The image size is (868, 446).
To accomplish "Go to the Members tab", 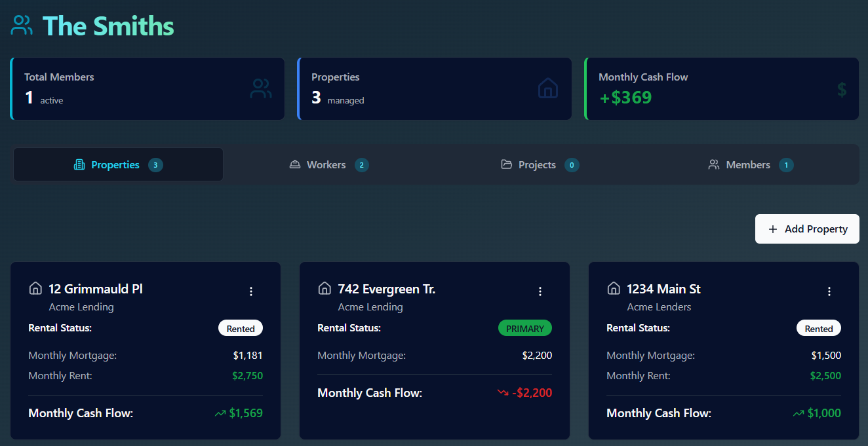I will 751,164.
